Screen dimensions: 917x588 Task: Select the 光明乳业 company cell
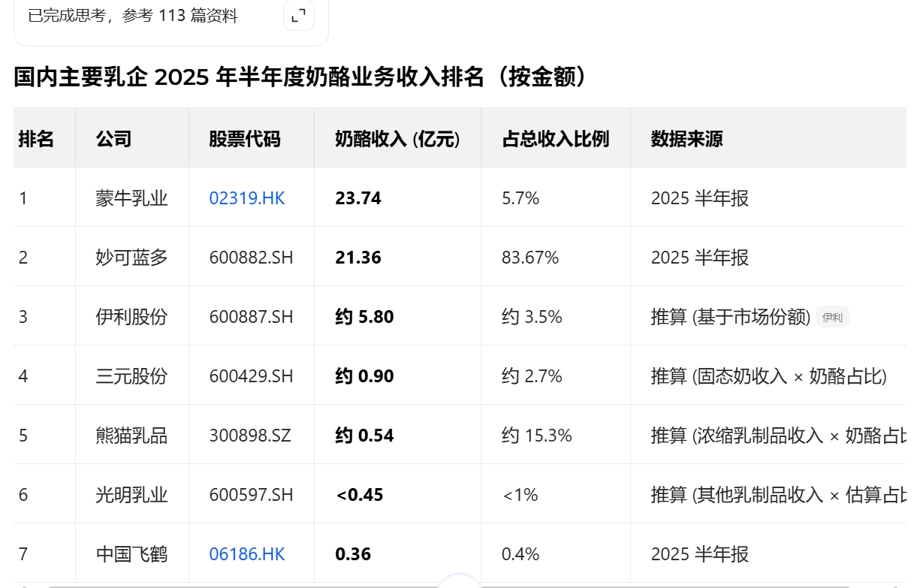point(132,495)
